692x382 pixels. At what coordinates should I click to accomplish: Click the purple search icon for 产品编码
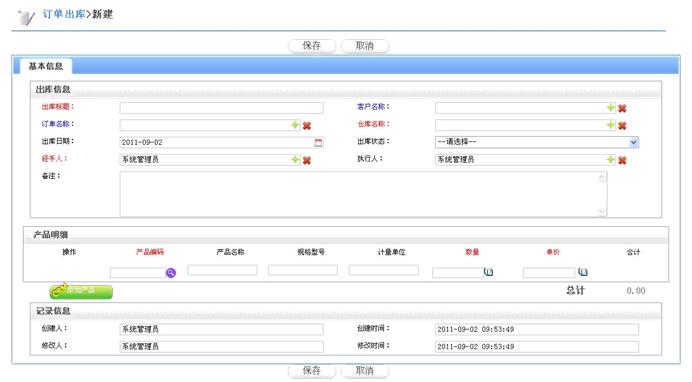[x=171, y=273]
